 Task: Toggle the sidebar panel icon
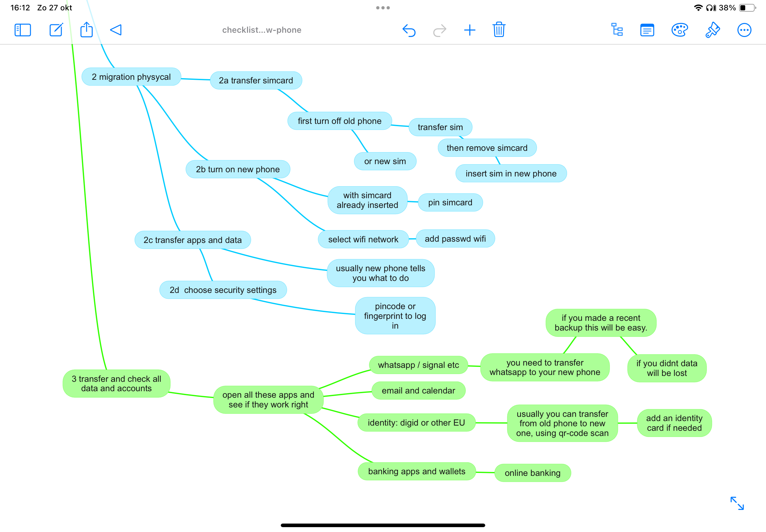[23, 30]
